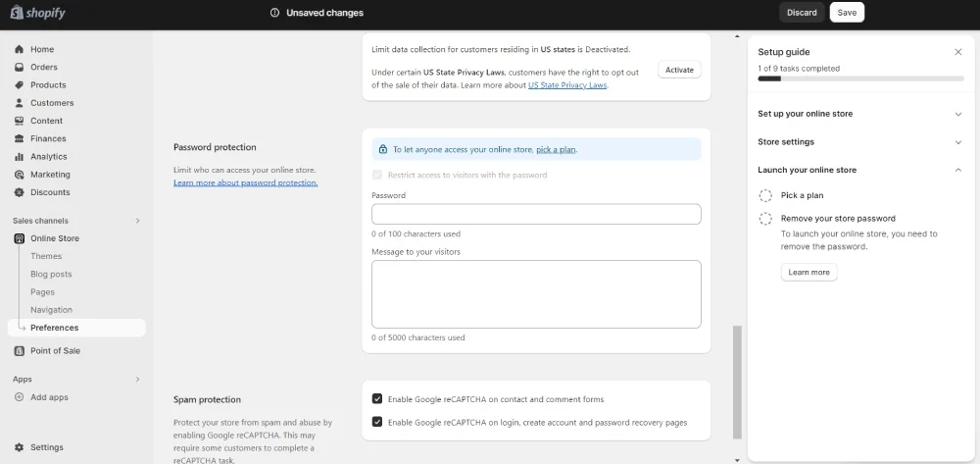Go to Navigation in the sidebar
The height and width of the screenshot is (464, 980).
coord(51,310)
